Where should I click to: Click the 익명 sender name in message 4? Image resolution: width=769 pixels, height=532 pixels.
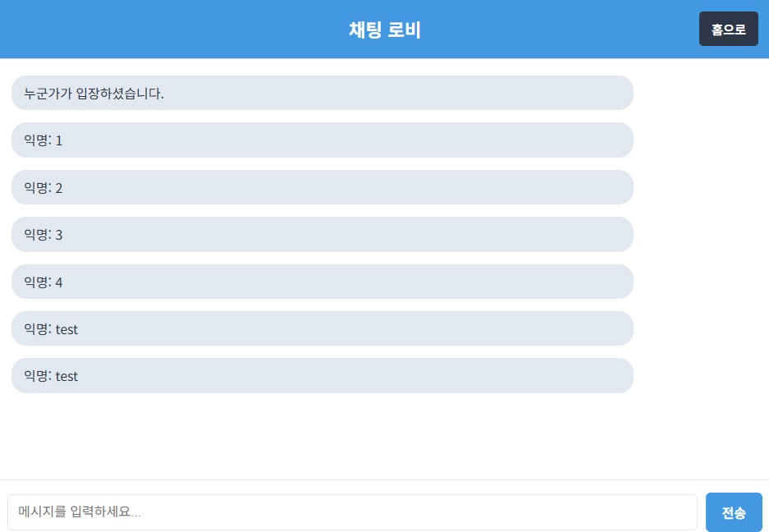[36, 282]
